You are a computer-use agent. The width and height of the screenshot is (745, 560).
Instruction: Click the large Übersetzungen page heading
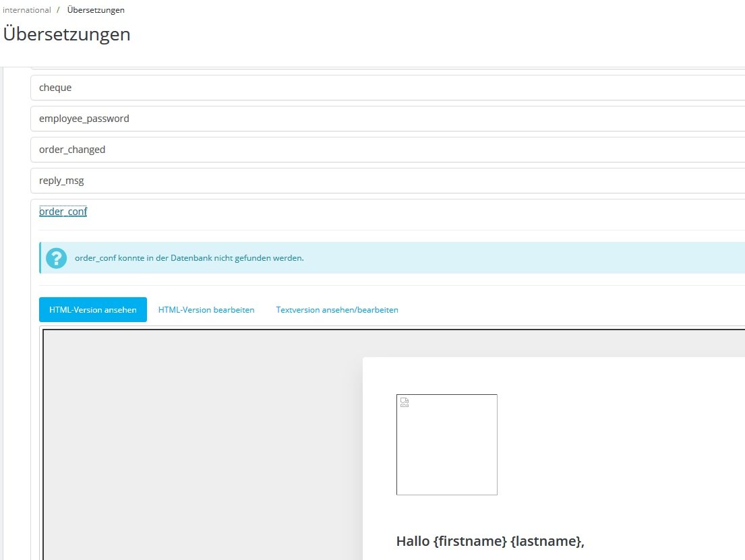click(x=67, y=34)
